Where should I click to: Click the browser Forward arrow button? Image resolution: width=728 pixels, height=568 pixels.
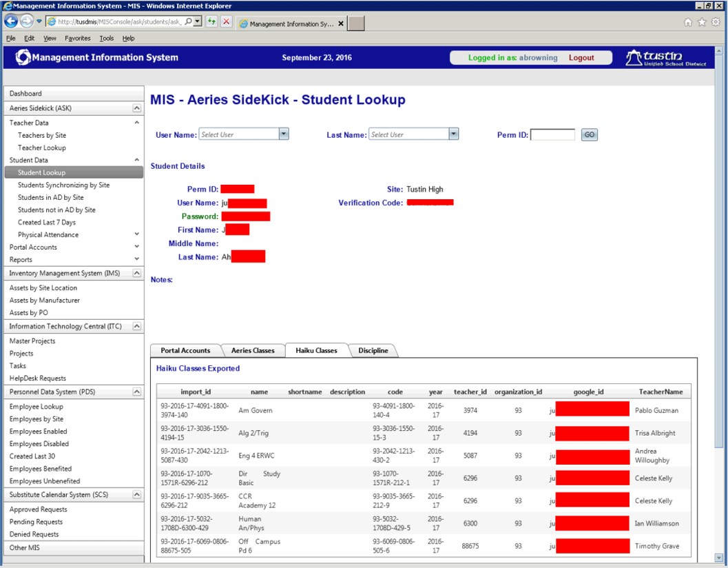pyautogui.click(x=26, y=21)
